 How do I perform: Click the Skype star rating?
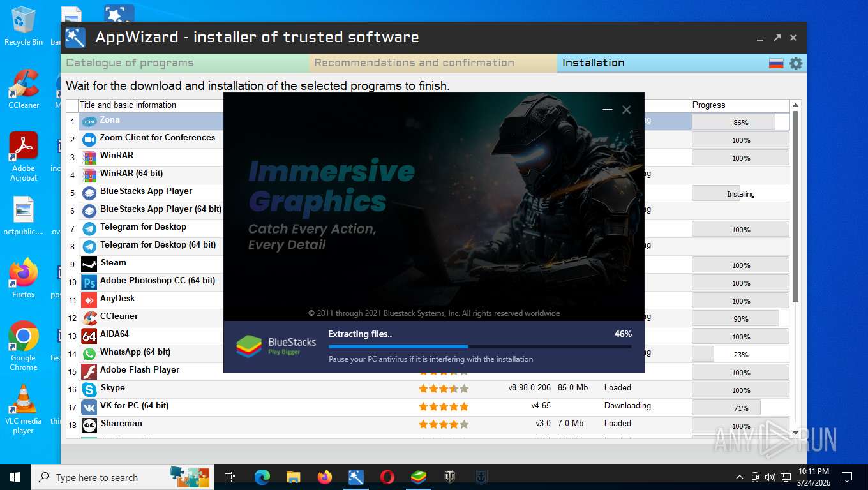444,389
